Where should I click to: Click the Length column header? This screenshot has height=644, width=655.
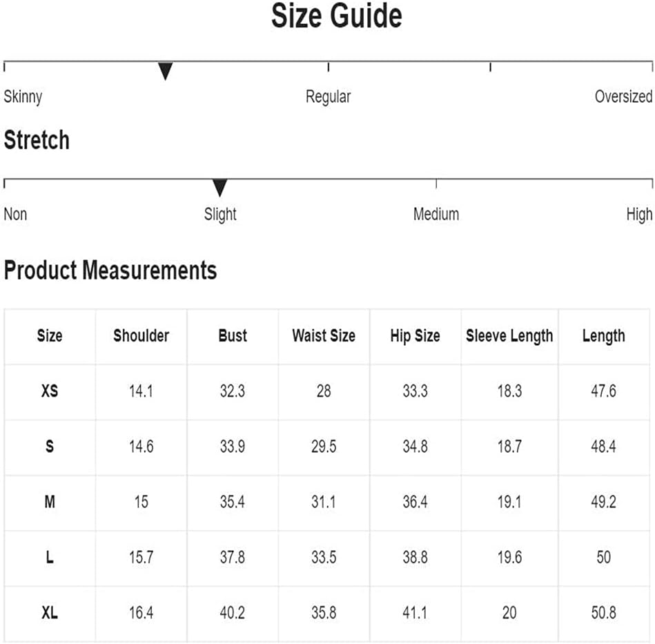[x=604, y=335]
